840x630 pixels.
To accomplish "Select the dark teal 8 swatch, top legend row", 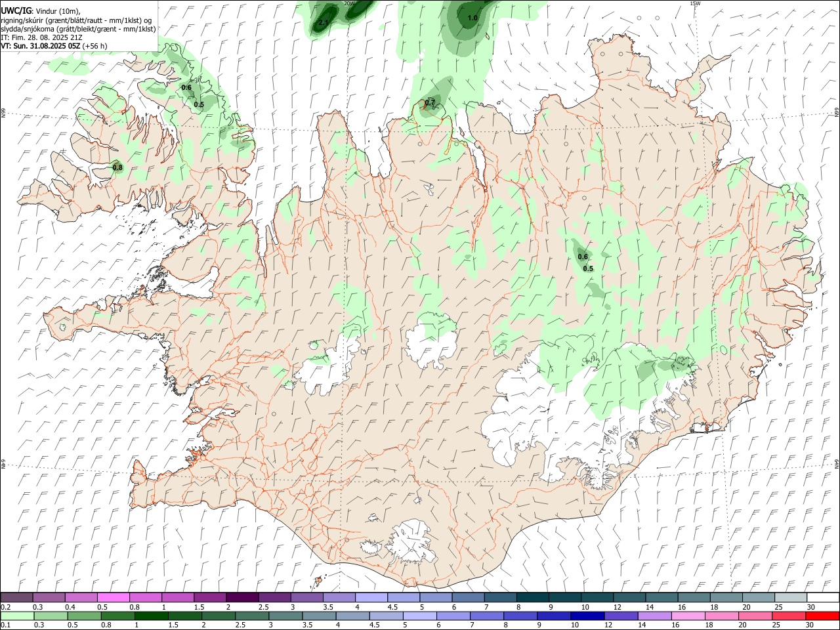I will click(533, 597).
